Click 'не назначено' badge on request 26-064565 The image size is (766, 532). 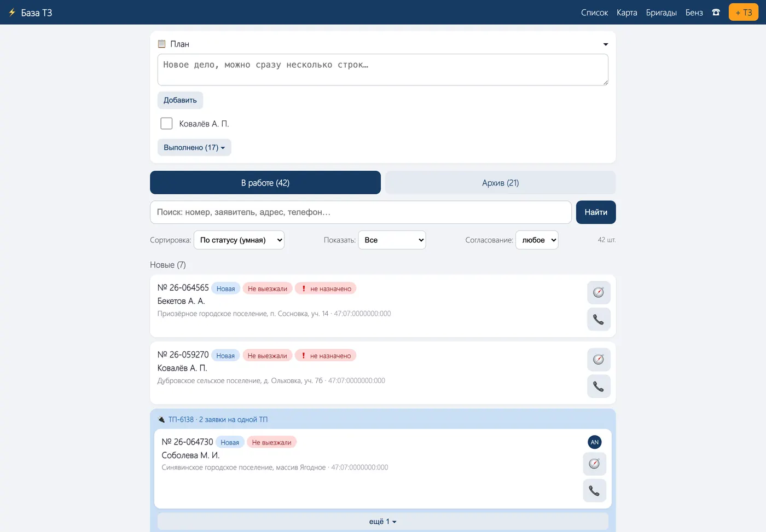tap(326, 288)
